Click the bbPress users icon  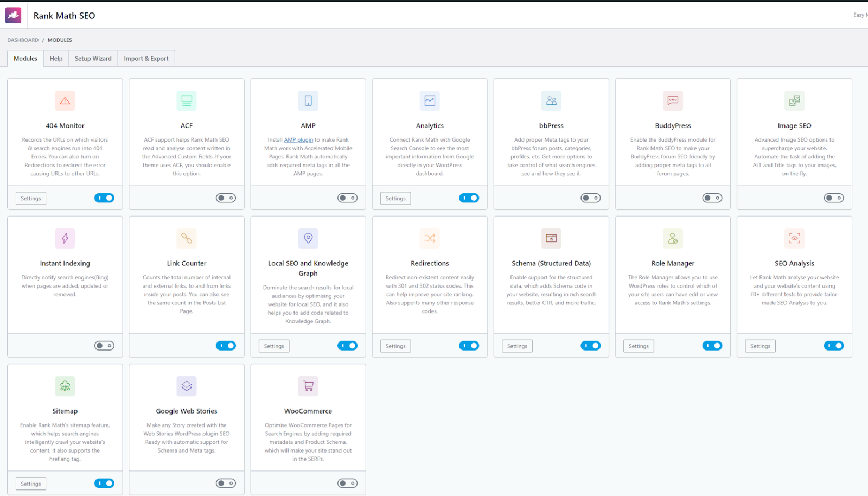pos(551,100)
